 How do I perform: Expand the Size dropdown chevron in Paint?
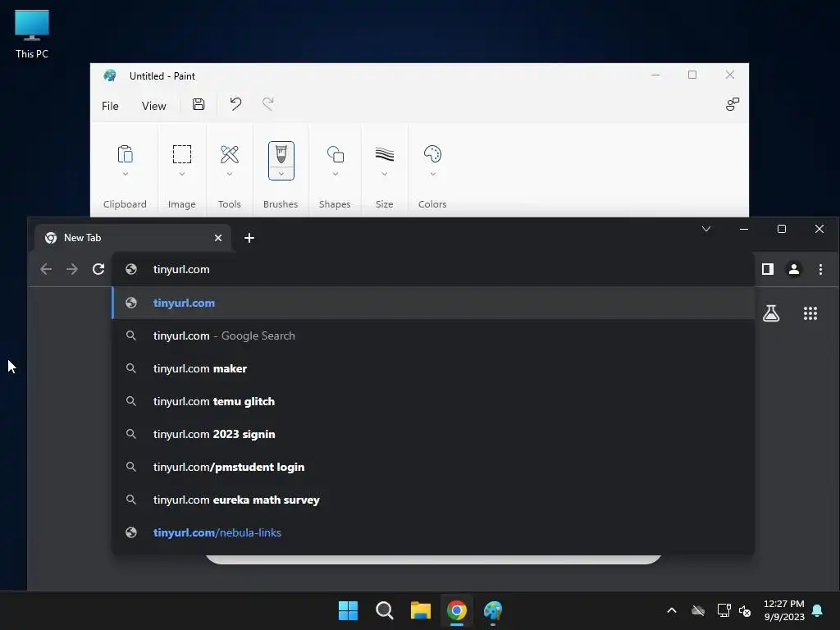click(384, 174)
